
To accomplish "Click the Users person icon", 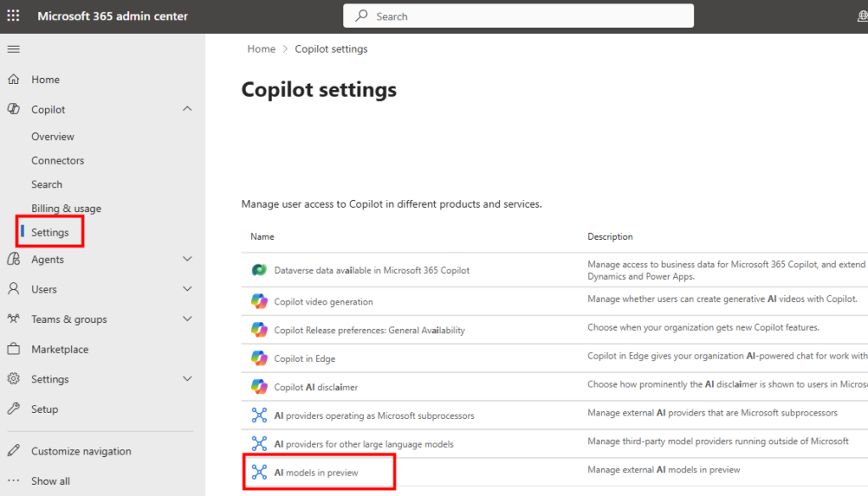I will tap(14, 289).
